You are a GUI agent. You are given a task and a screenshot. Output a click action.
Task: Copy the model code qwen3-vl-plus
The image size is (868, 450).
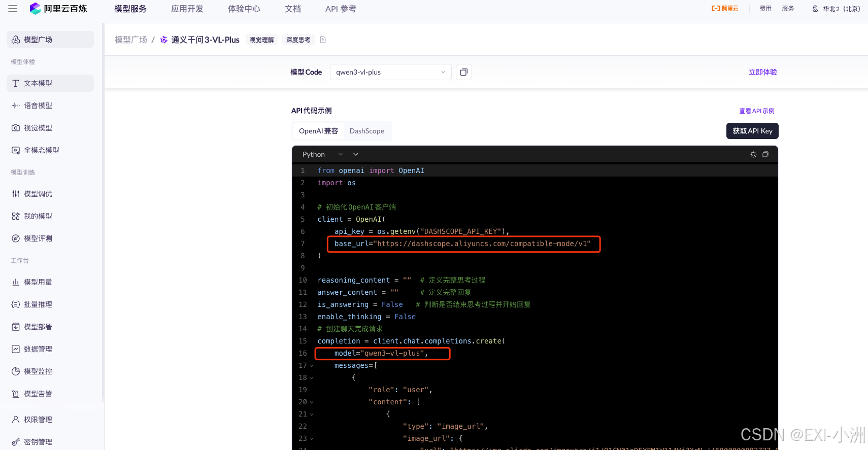(x=463, y=72)
